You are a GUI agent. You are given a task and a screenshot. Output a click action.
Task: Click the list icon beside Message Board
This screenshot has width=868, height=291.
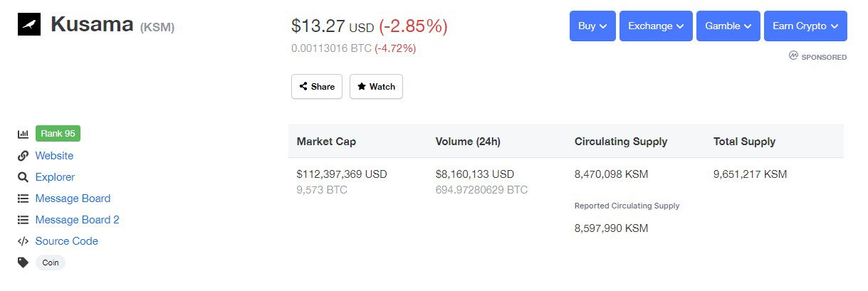click(x=23, y=199)
